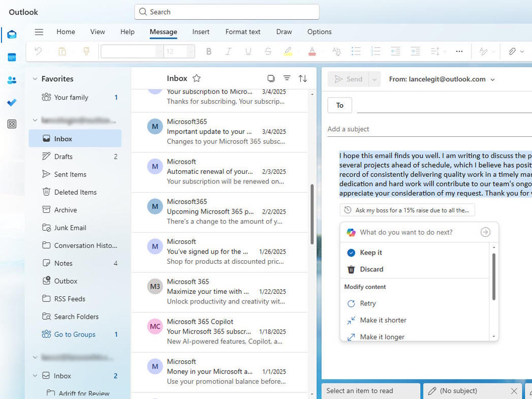
Task: Open the inbox filter options
Action: pos(287,78)
